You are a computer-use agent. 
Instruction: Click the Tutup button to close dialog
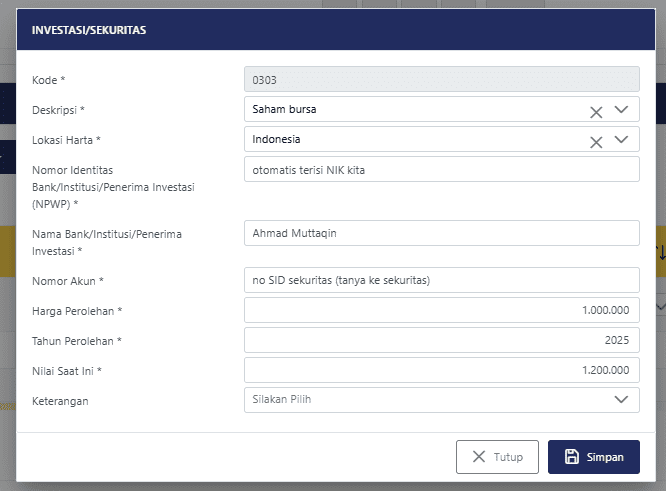click(497, 457)
